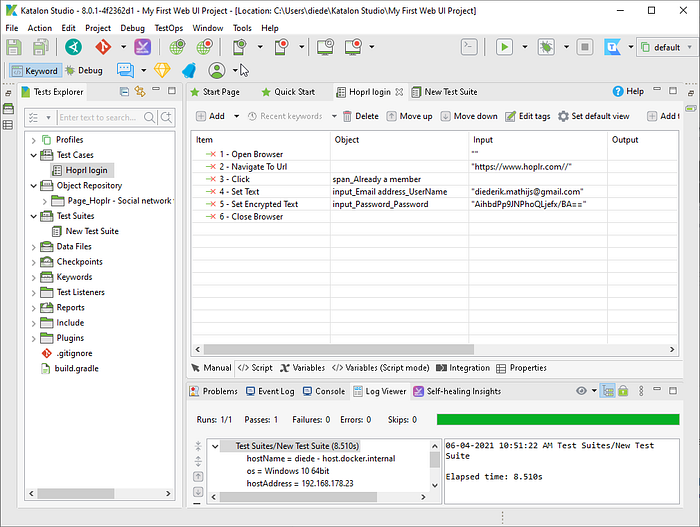Open the purple Katalon Recorder icon
This screenshot has width=700, height=527.
coord(142,47)
